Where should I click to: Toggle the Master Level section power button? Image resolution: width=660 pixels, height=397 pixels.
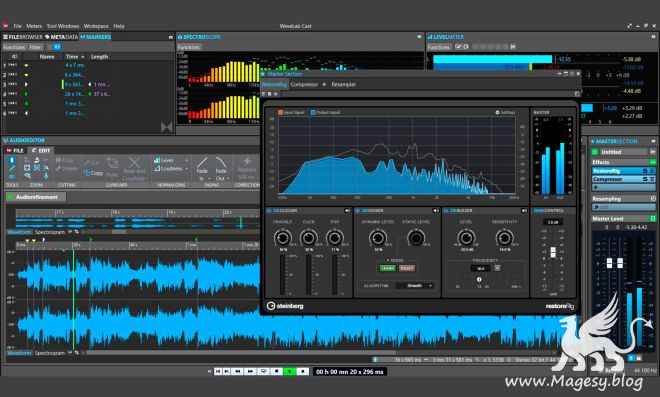point(653,218)
